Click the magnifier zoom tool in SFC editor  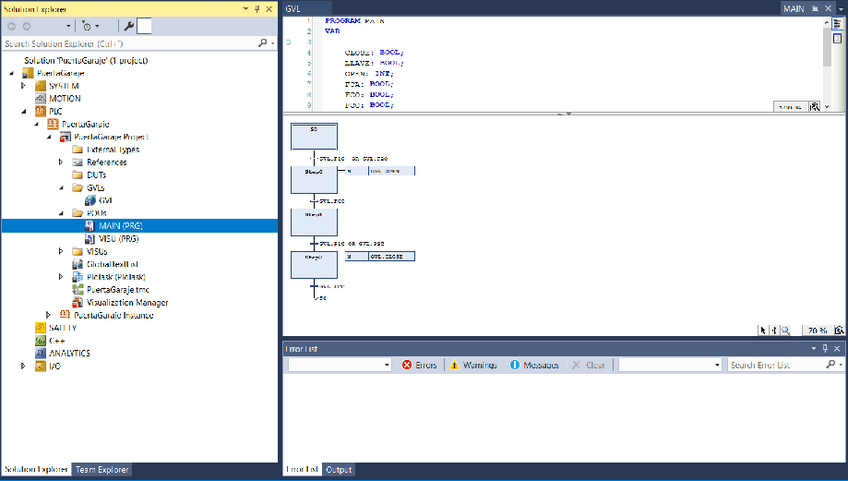click(786, 330)
